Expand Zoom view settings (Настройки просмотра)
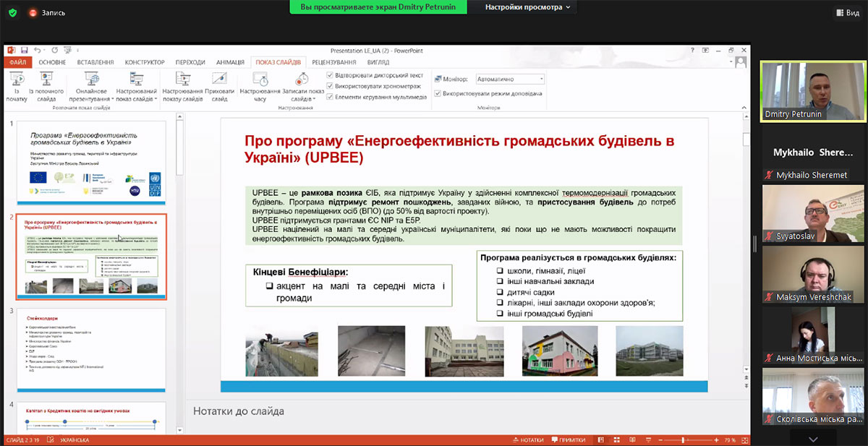The height and width of the screenshot is (446, 868). pyautogui.click(x=527, y=7)
